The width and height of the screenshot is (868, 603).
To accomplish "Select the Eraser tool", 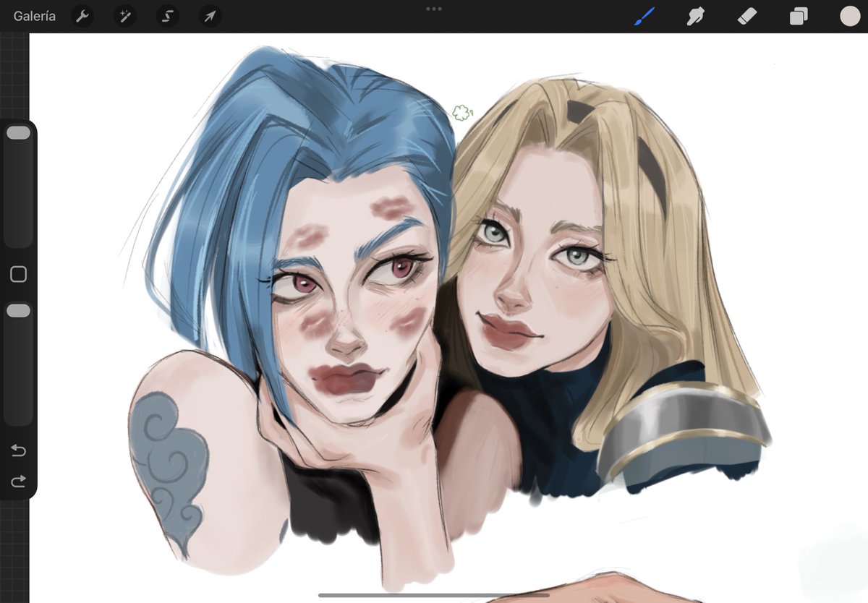I will (746, 16).
